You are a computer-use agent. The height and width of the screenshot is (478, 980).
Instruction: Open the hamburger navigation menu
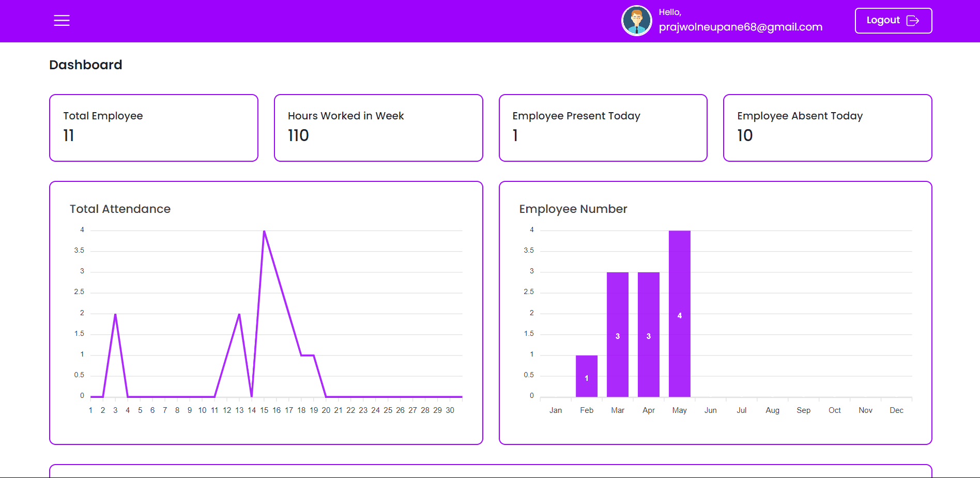pyautogui.click(x=62, y=20)
